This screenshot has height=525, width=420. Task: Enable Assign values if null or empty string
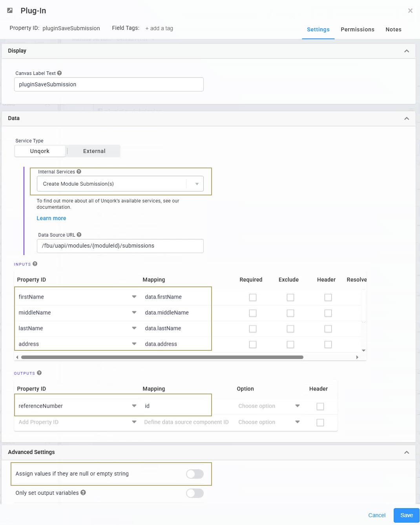(195, 474)
